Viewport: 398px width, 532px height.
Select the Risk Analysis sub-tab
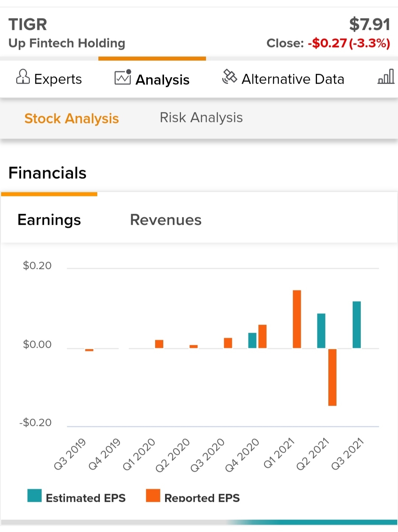201,118
